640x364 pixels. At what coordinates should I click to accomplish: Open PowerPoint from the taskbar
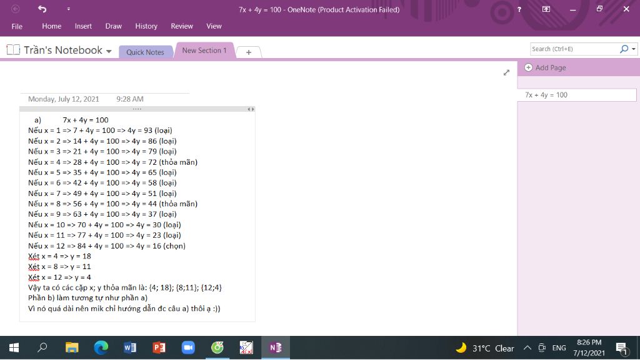(x=159, y=348)
